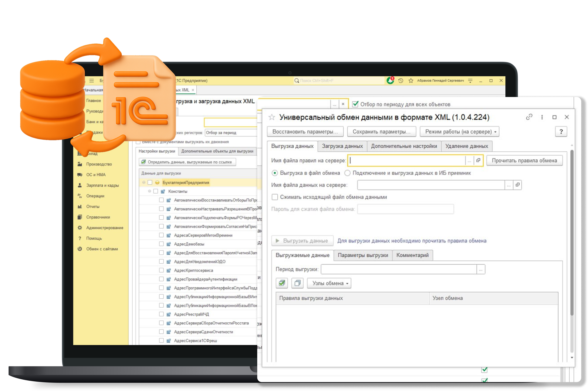
Task: Focus the Имя файла данных на сервере field
Action: (x=431, y=185)
